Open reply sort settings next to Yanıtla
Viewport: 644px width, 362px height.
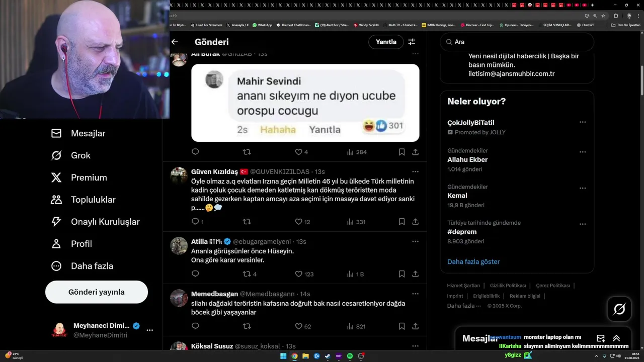coord(412,42)
